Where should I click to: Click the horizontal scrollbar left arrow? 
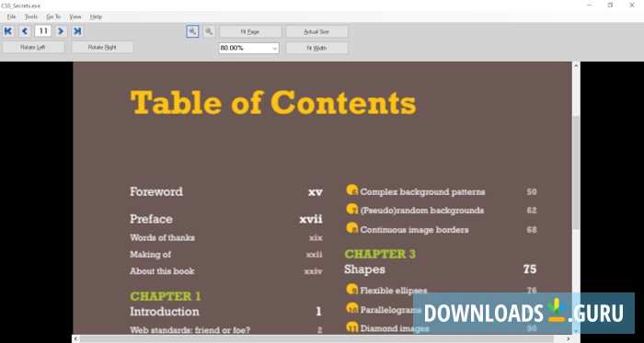76,339
